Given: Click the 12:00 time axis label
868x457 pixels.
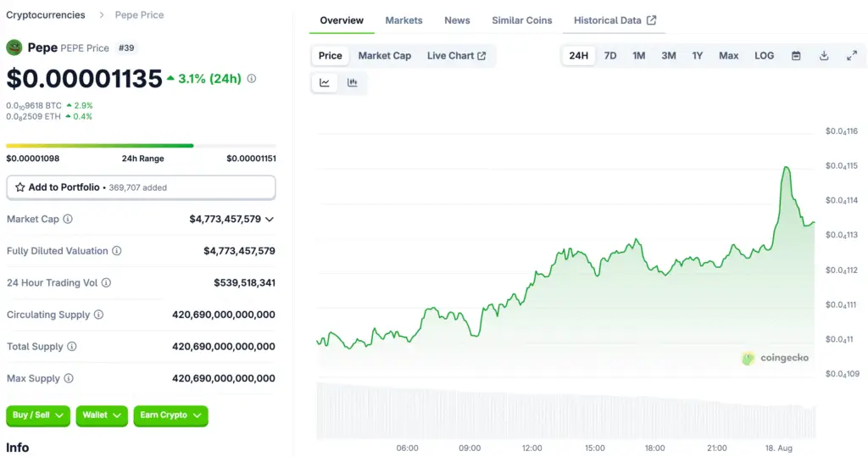Looking at the screenshot, I should tap(532, 449).
